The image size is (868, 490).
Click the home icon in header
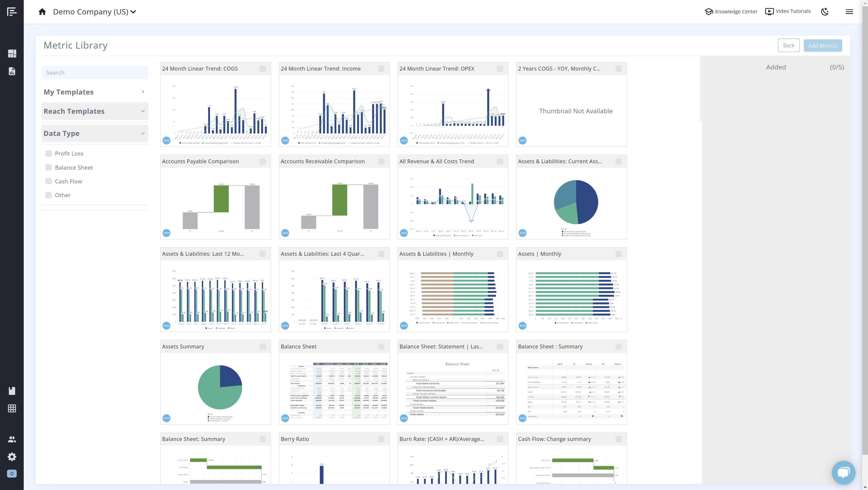[42, 11]
